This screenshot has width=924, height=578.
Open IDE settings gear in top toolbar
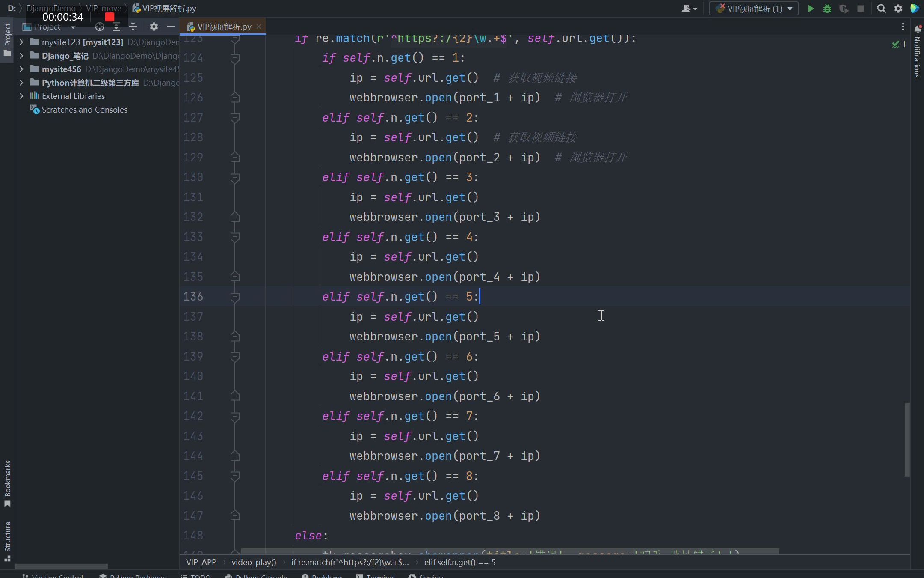click(898, 9)
